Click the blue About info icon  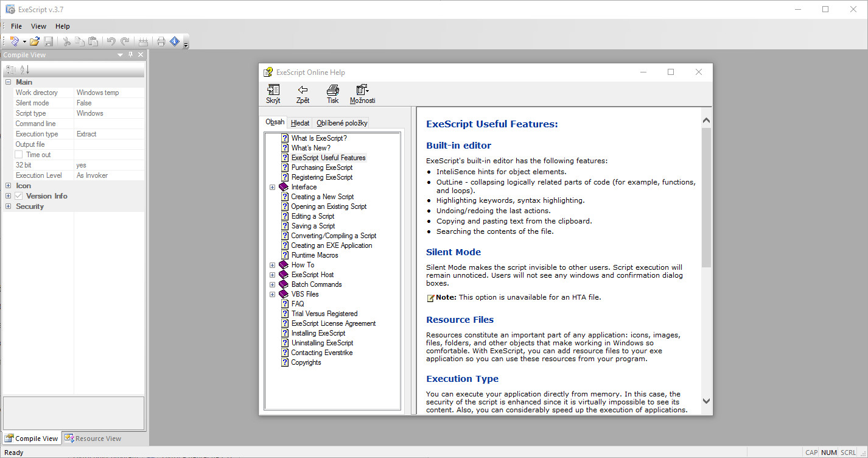click(175, 41)
